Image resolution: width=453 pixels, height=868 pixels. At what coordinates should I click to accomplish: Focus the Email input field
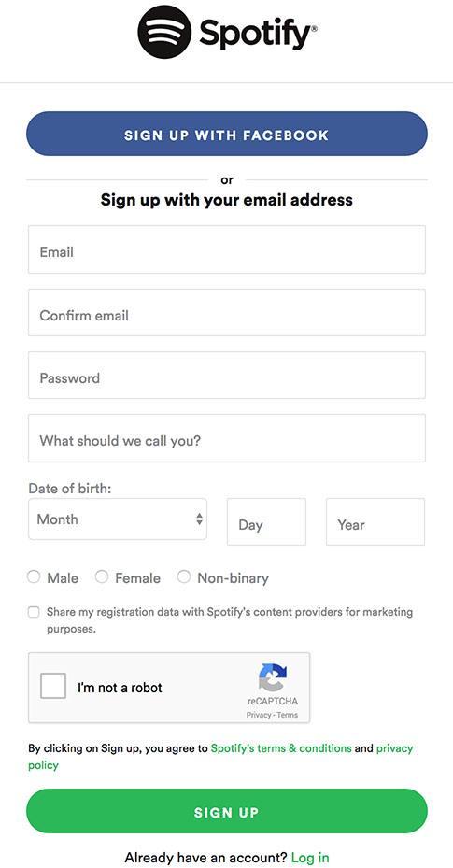227,249
